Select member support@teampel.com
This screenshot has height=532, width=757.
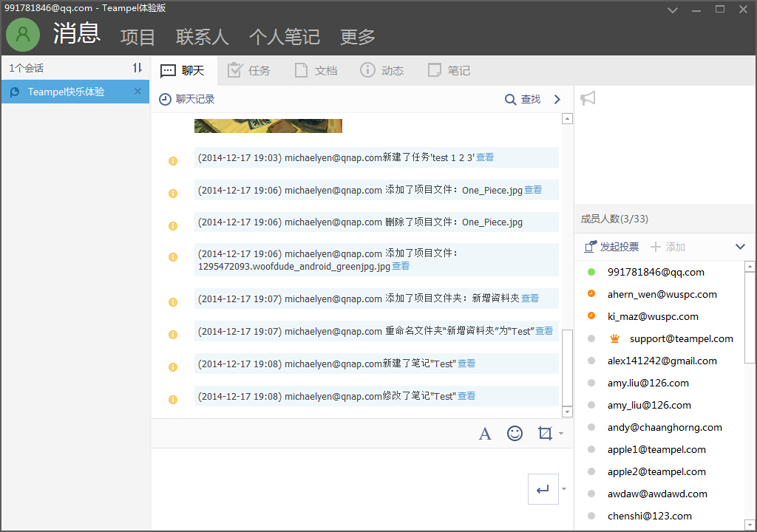pyautogui.click(x=681, y=338)
